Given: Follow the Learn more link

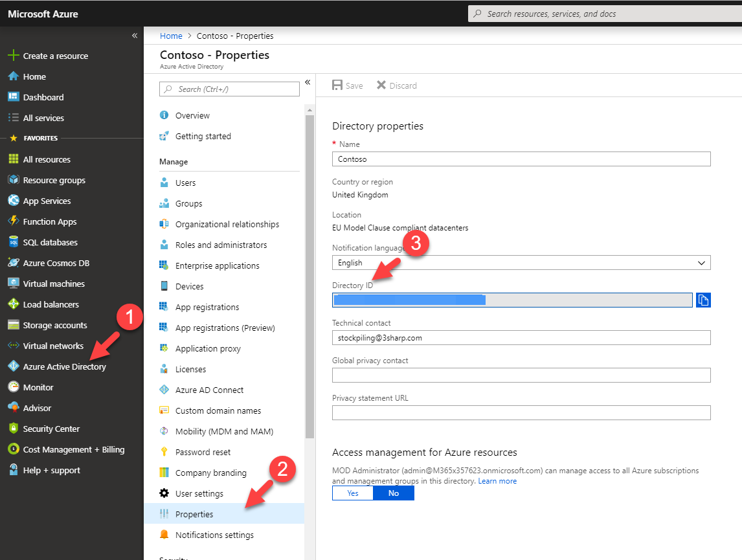Looking at the screenshot, I should (x=497, y=481).
